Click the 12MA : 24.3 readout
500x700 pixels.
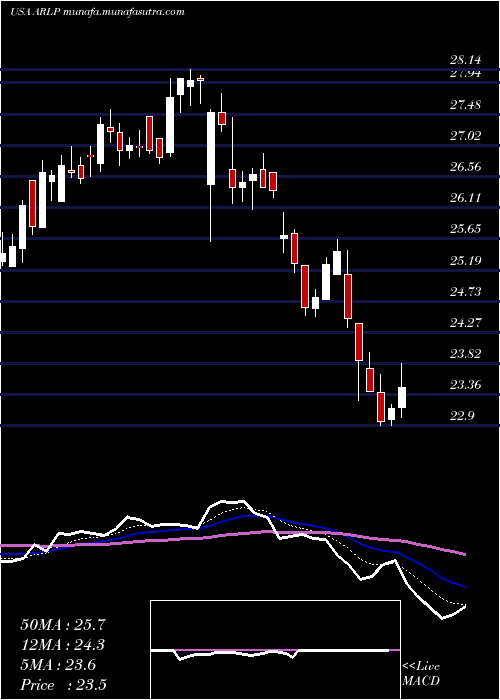tap(63, 645)
